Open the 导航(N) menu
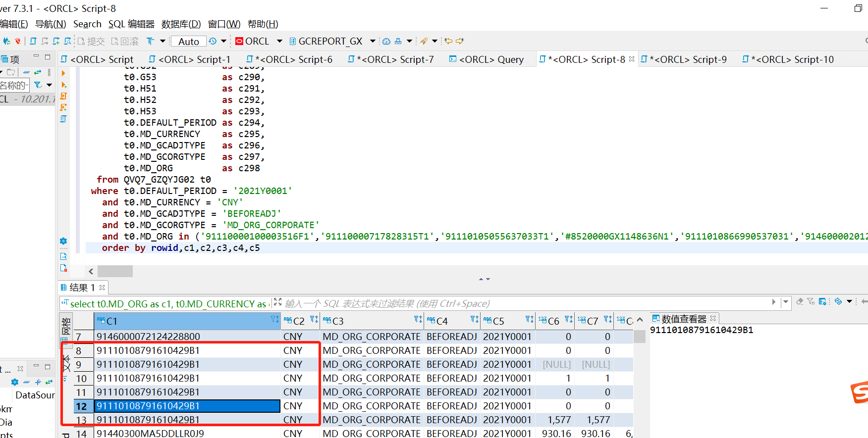 point(51,24)
